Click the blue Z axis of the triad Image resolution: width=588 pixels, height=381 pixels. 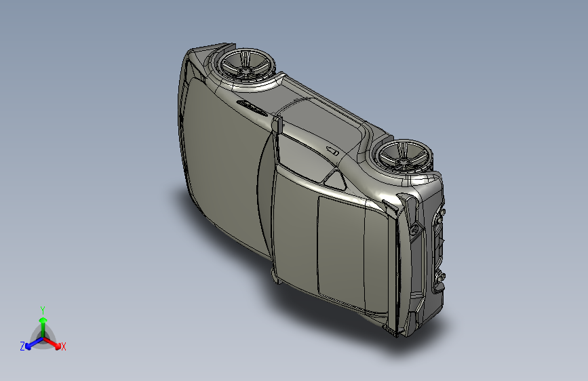pos(35,343)
